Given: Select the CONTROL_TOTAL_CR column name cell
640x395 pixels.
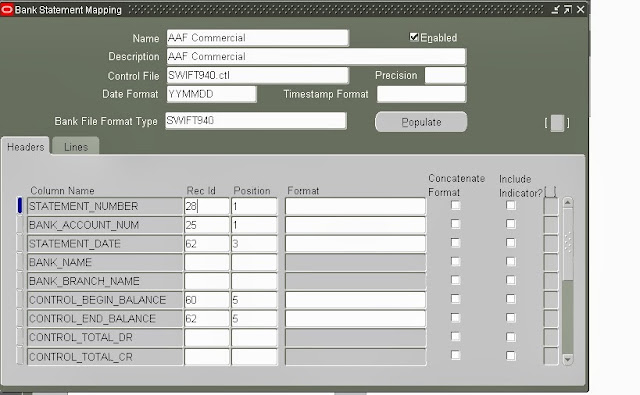Looking at the screenshot, I should (104, 357).
